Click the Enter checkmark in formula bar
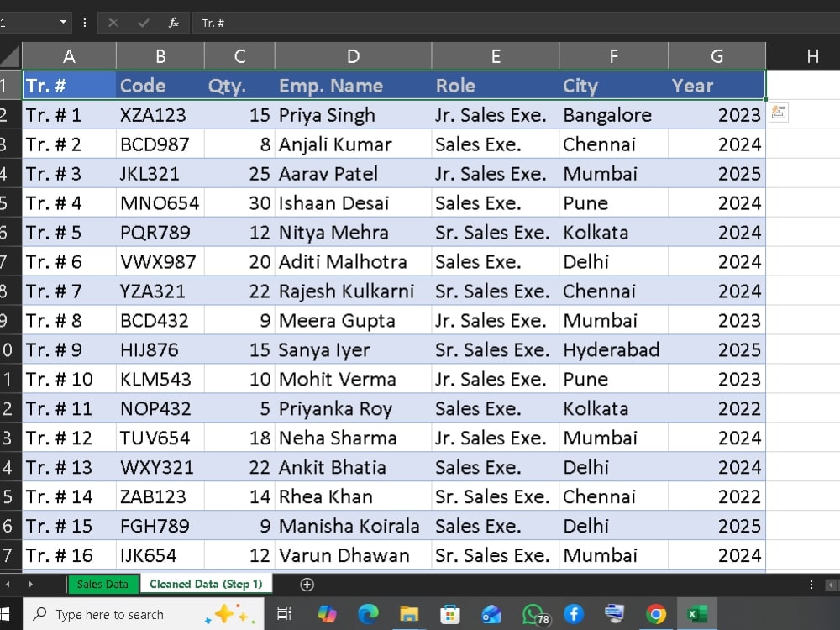 point(143,23)
